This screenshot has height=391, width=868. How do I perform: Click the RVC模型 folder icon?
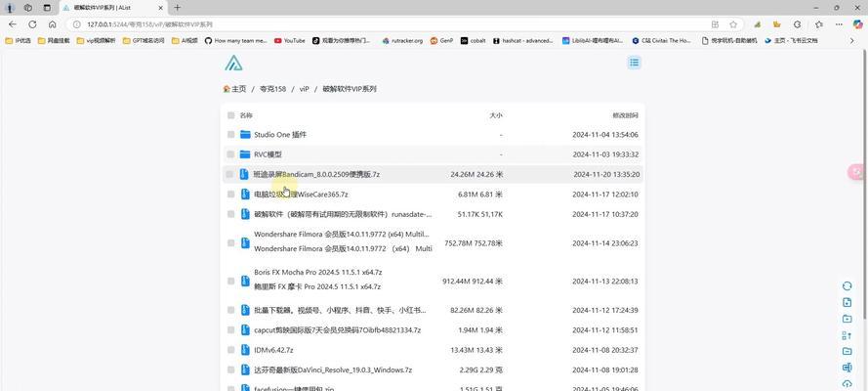[x=245, y=154]
